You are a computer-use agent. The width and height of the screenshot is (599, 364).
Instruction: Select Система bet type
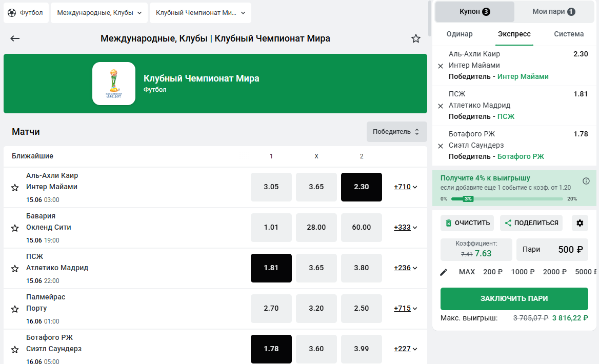(x=569, y=34)
